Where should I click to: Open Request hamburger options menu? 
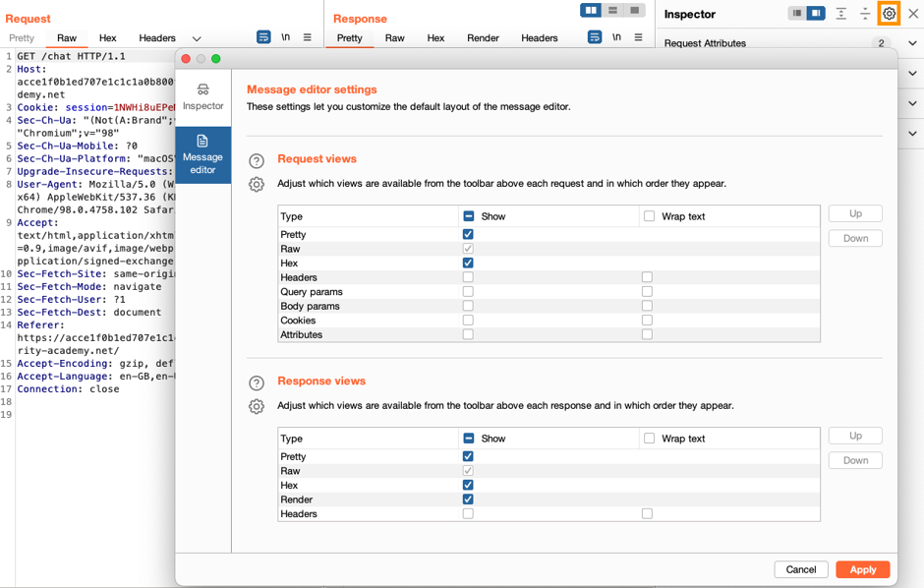[307, 37]
